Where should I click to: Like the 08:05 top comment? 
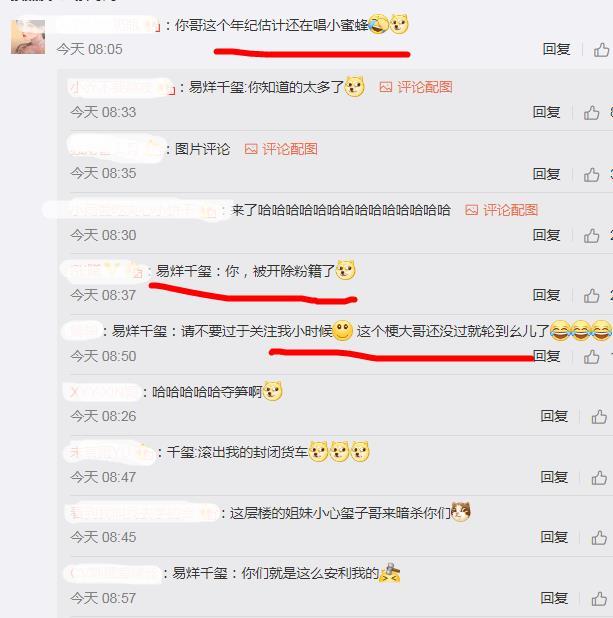[602, 50]
